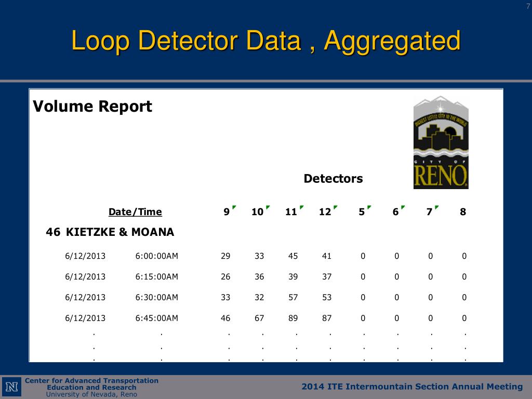Select detector column header 8
The height and width of the screenshot is (399, 532).
[x=463, y=212]
